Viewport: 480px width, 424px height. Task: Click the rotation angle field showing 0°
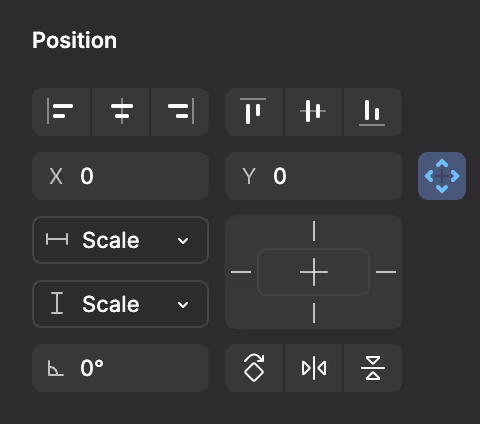pyautogui.click(x=121, y=368)
